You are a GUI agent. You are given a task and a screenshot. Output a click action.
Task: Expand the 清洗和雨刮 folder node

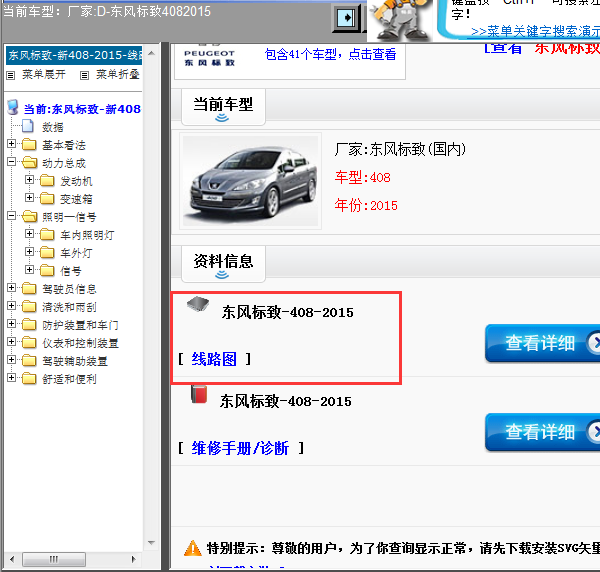(x=11, y=306)
